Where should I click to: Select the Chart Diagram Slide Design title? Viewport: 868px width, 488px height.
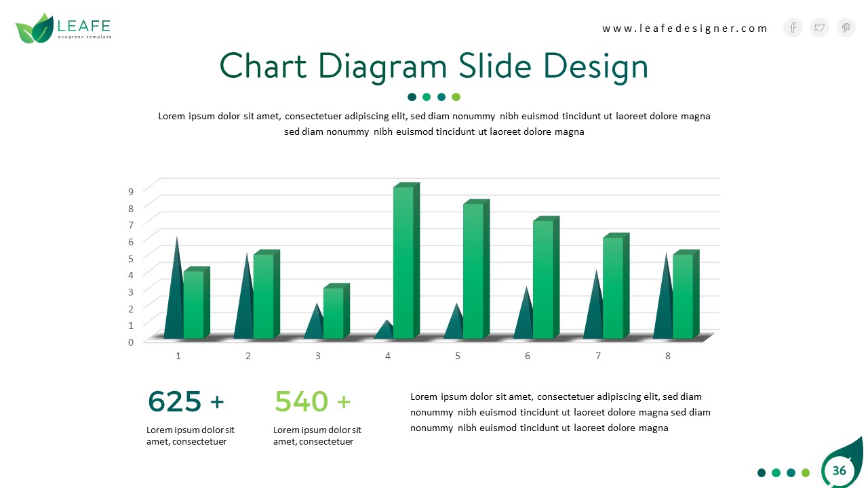point(434,66)
